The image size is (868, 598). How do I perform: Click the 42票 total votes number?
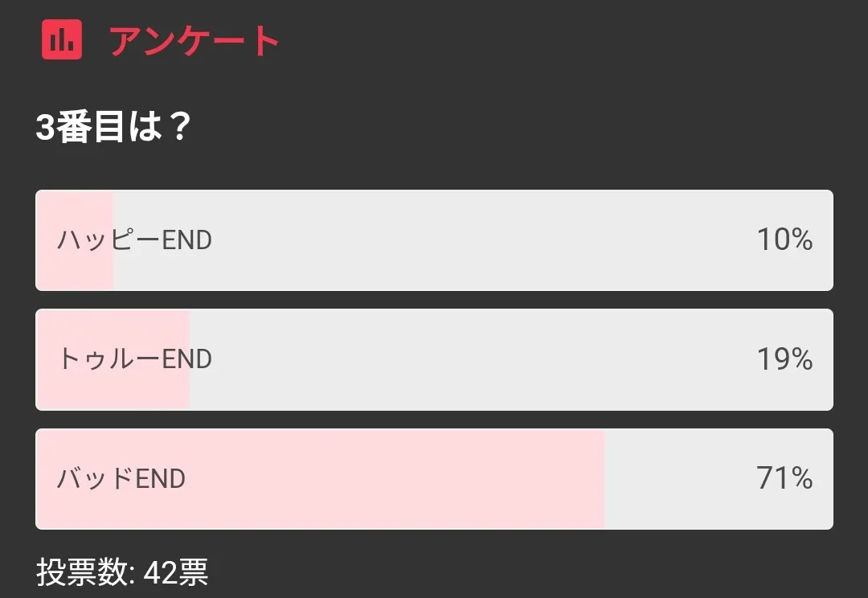click(x=176, y=573)
